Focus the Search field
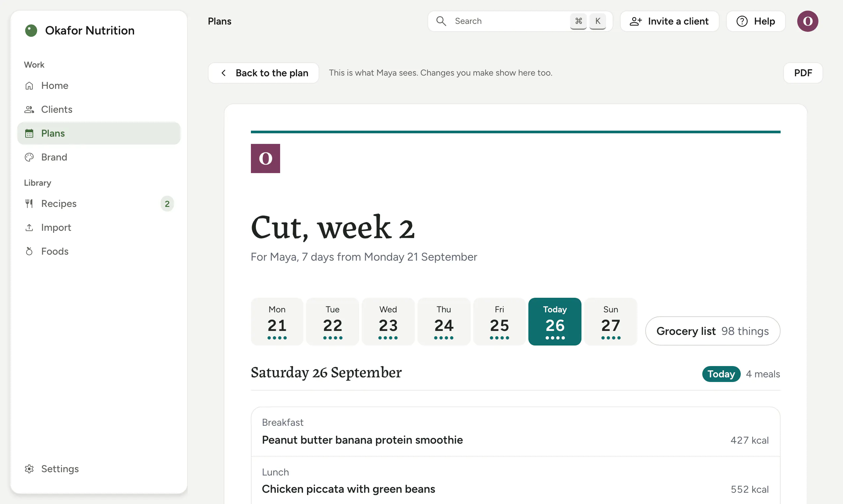Screen dimensions: 843x504 click(x=520, y=21)
